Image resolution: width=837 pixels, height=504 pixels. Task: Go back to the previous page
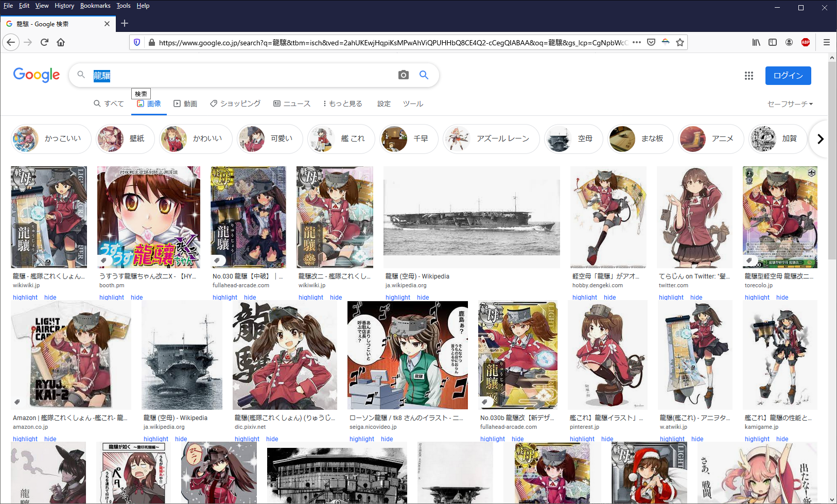[11, 42]
